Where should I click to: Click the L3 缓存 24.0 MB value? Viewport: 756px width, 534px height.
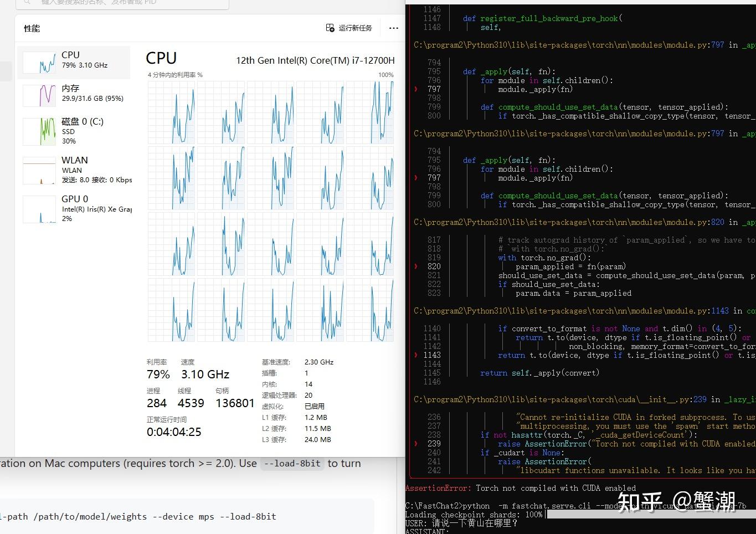tap(318, 440)
